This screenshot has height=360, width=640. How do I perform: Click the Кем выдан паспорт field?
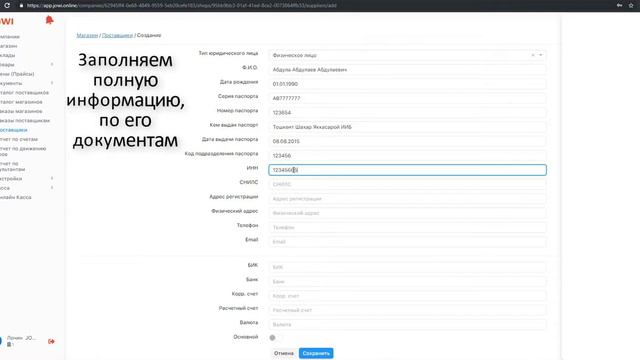click(407, 127)
